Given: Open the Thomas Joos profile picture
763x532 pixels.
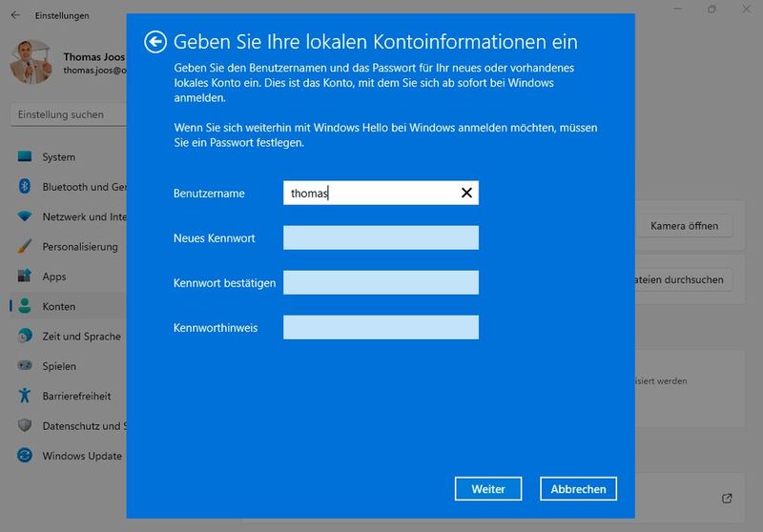Looking at the screenshot, I should point(31,62).
